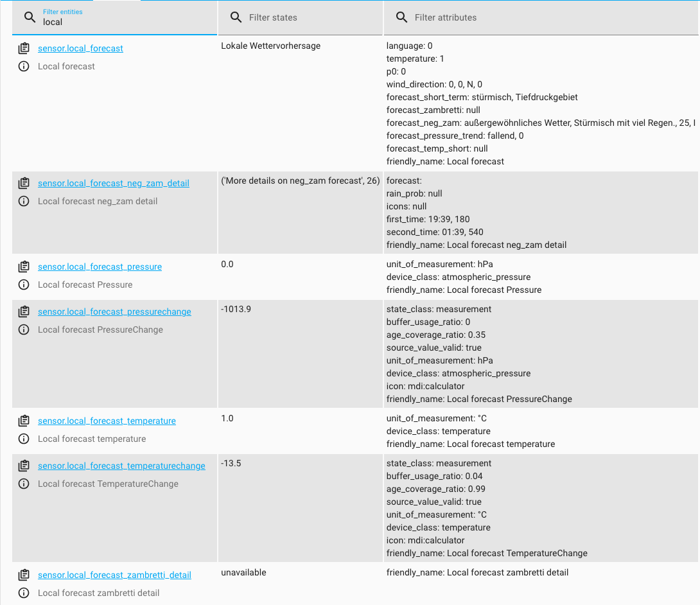Show info for Local forecast entity
The width and height of the screenshot is (700, 605).
click(x=24, y=66)
